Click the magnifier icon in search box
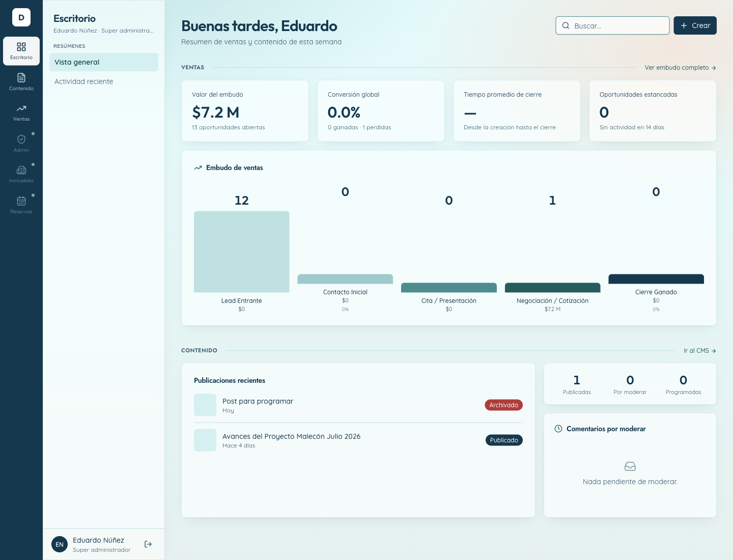 coord(566,25)
